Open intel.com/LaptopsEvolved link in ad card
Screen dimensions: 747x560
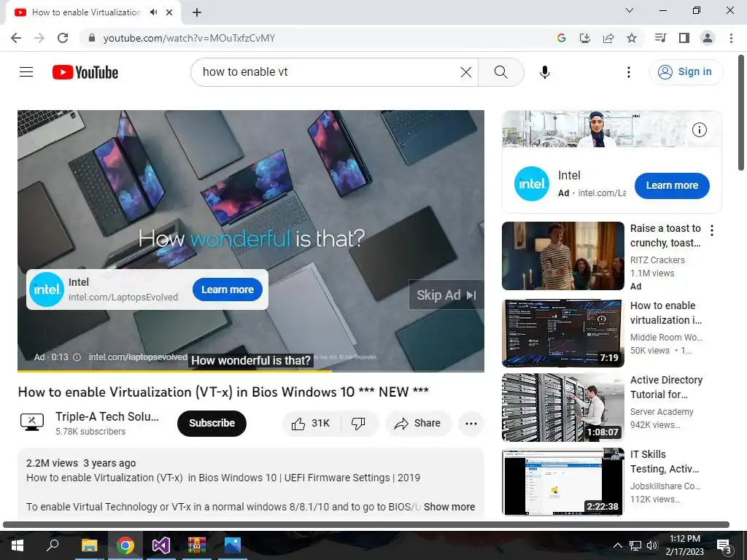pos(123,297)
